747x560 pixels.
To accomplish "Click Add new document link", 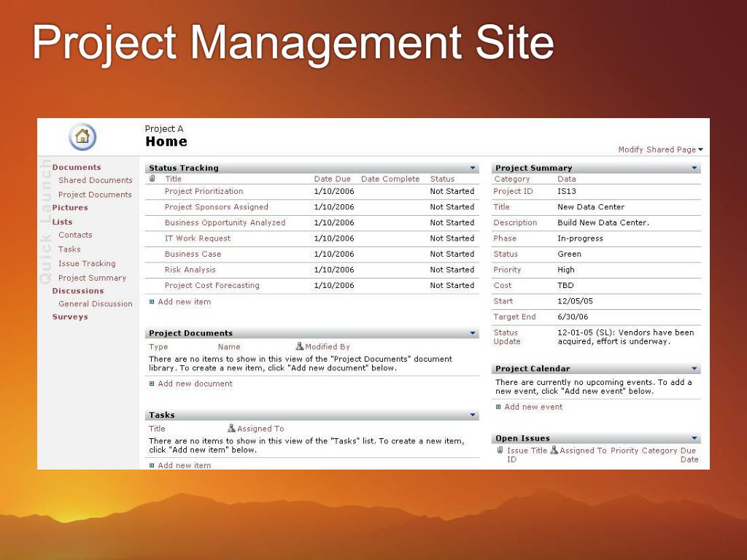I will [196, 384].
